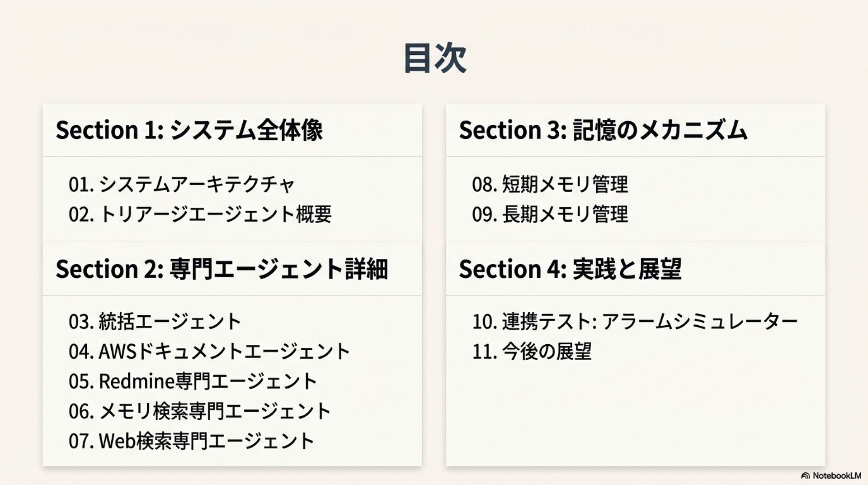Screen dimensions: 868x485
Task: Select the Section 4: 実践と展望 heading
Action: pos(570,269)
